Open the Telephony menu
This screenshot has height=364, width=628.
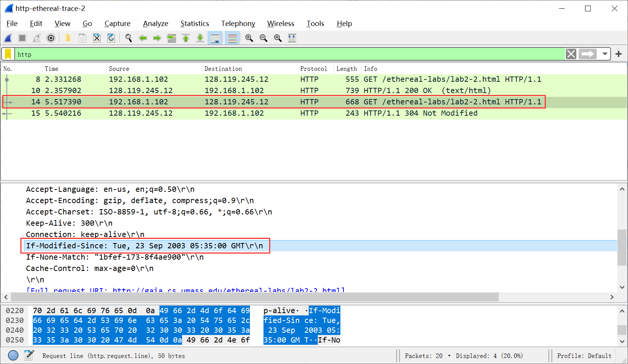238,23
